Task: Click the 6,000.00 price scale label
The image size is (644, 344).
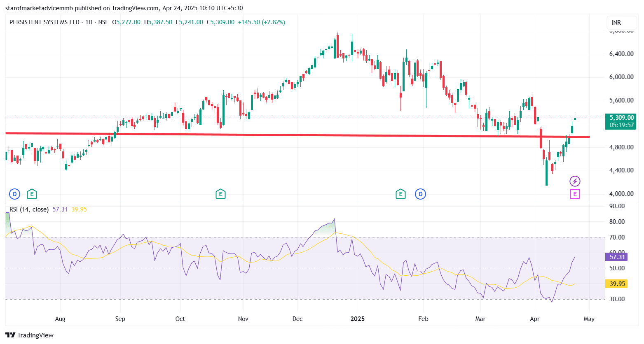Action: click(621, 77)
